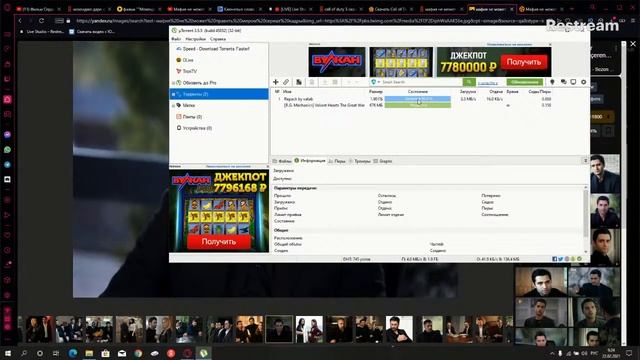
Task: Sort torrents by the Состояние column header
Action: 418,92
